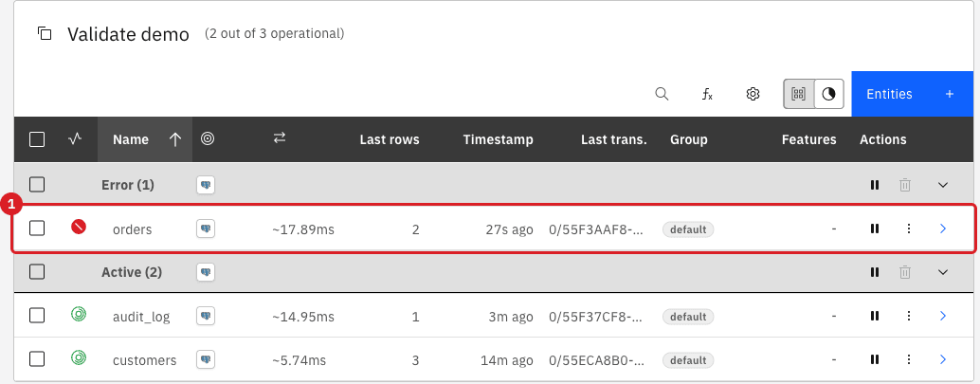Screen dimensions: 980x384
Task: Sort by the Name column header
Action: [x=145, y=139]
